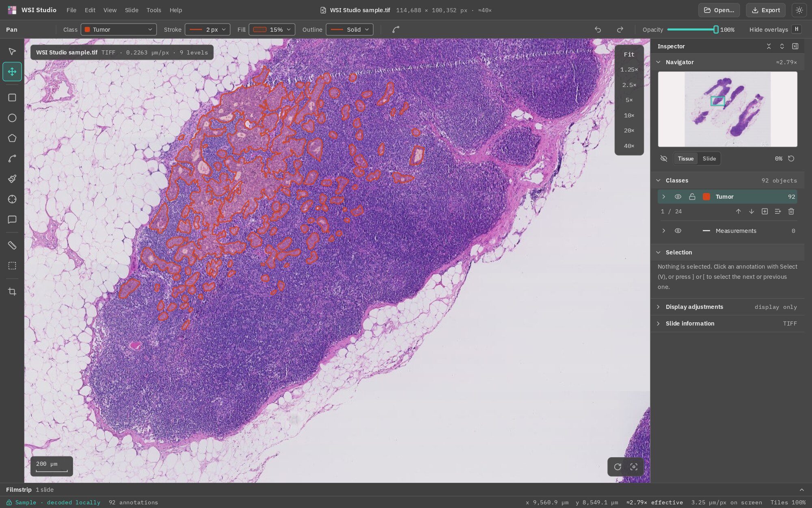This screenshot has width=812, height=508.
Task: Switch navigator to Slide tab
Action: pyautogui.click(x=709, y=158)
